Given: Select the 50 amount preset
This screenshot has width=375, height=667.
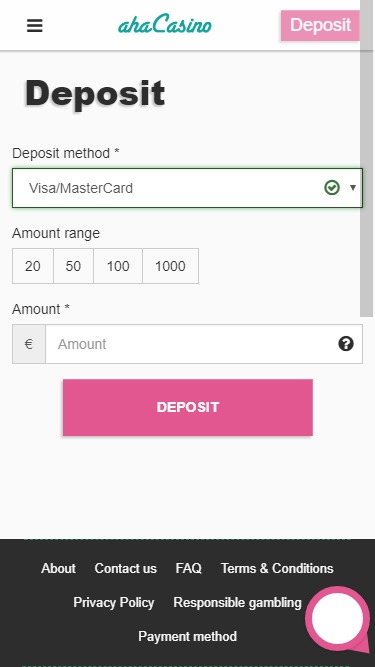Looking at the screenshot, I should pyautogui.click(x=73, y=266).
